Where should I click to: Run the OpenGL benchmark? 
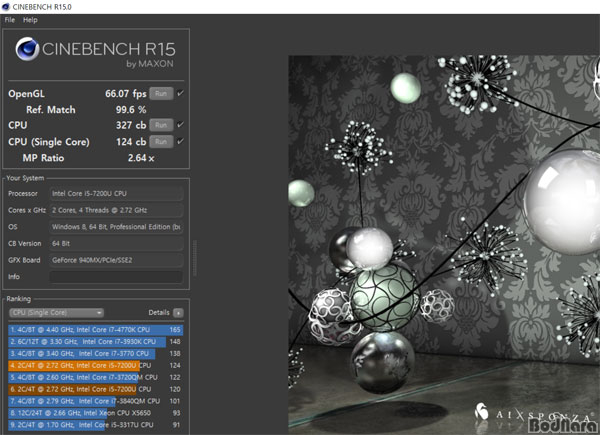pos(161,93)
